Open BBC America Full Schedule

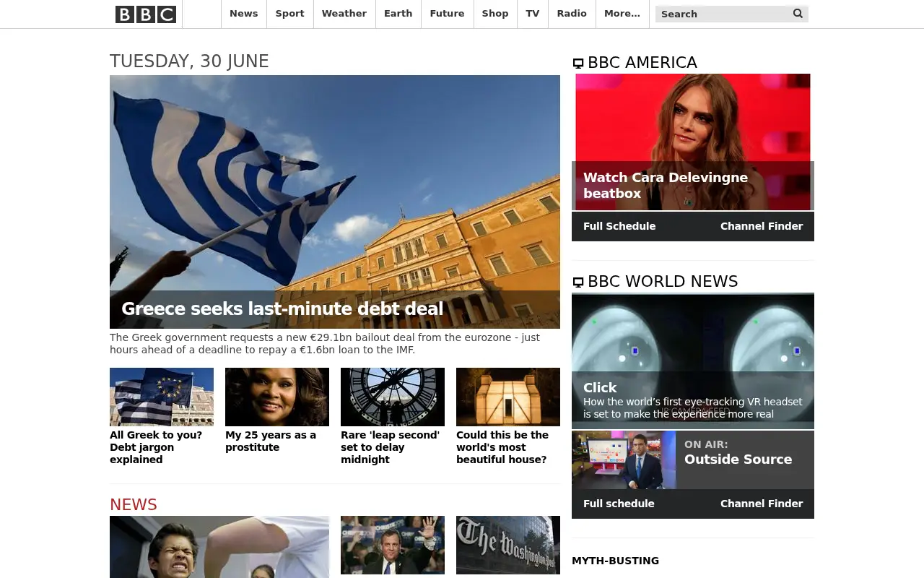tap(619, 226)
